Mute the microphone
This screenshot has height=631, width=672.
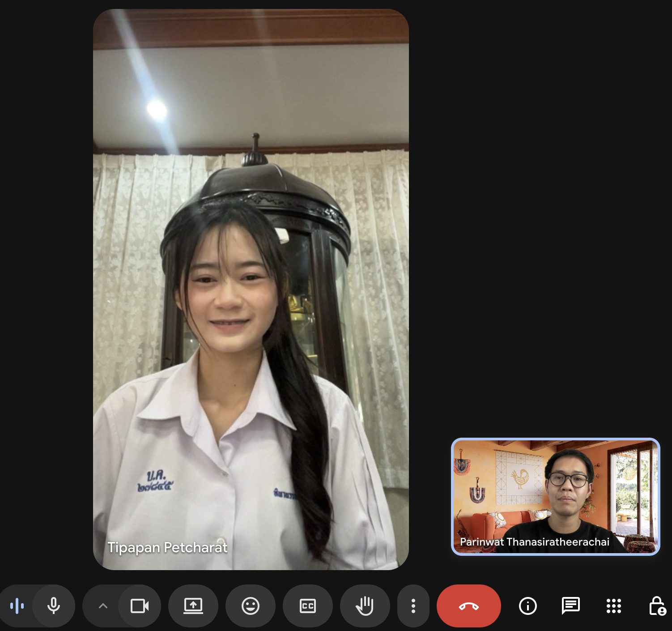(54, 606)
